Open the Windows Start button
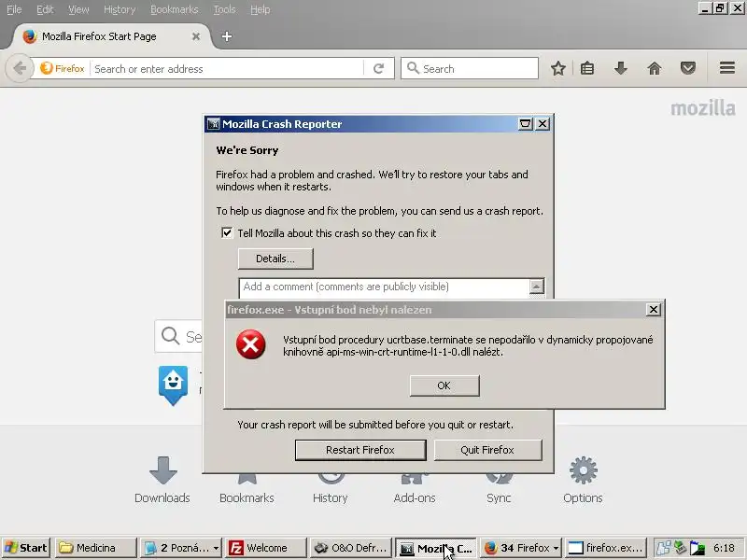The height and width of the screenshot is (560, 747). [27, 548]
